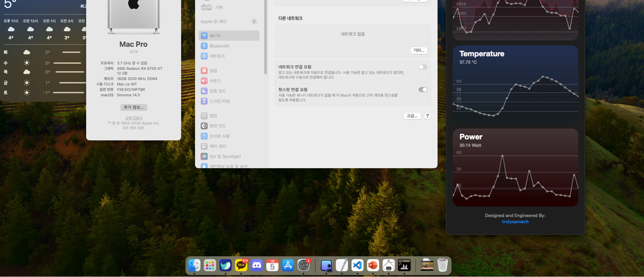The width and height of the screenshot is (644, 277).
Task: Click the Power chart card
Action: point(515,167)
